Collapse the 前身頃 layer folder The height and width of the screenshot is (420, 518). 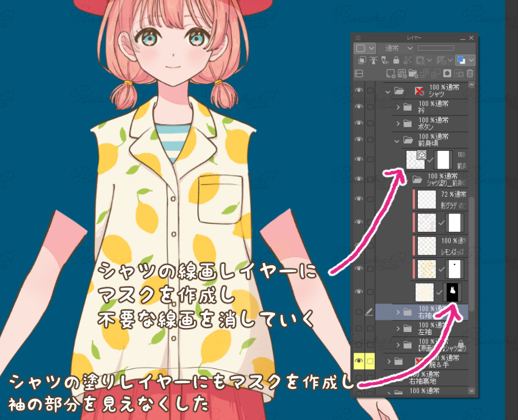[397, 139]
